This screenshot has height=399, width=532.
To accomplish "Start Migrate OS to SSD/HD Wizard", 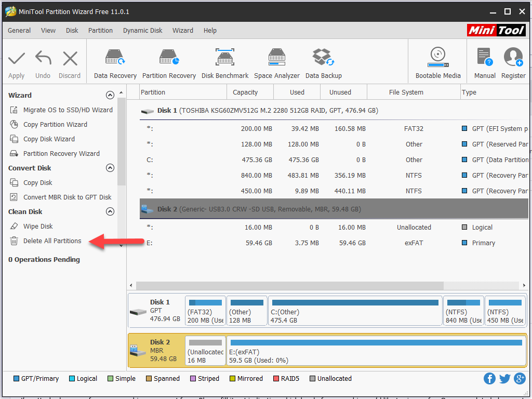I will coord(68,110).
